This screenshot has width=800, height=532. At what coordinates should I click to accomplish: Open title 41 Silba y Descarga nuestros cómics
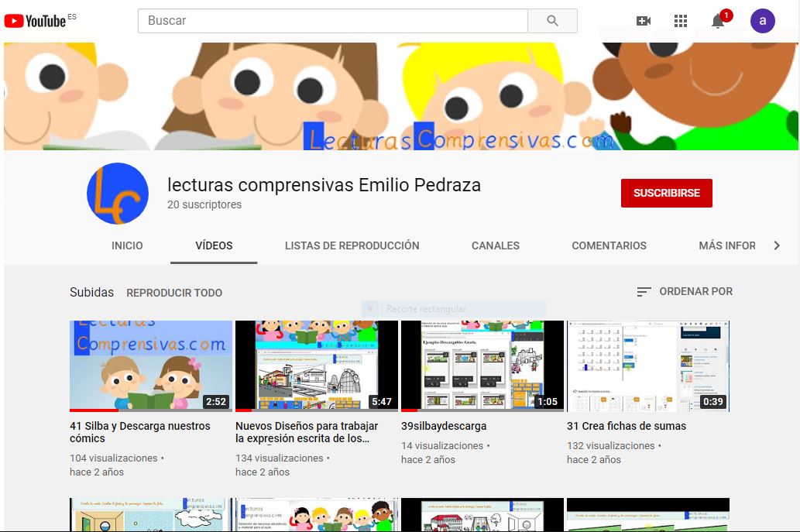(x=140, y=432)
